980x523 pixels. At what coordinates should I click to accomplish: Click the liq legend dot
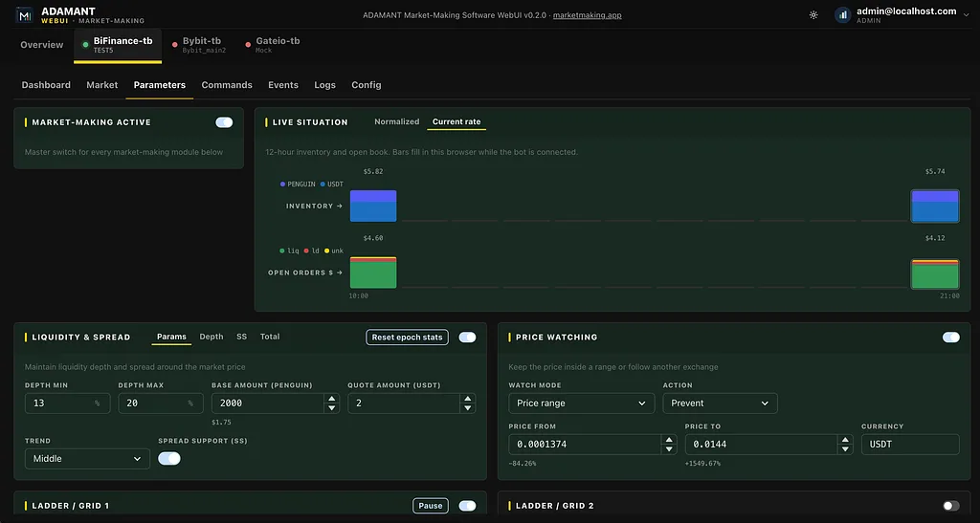(x=282, y=251)
